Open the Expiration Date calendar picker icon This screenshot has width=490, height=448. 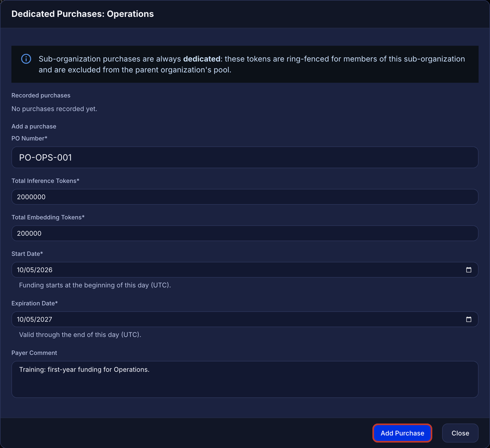click(468, 320)
